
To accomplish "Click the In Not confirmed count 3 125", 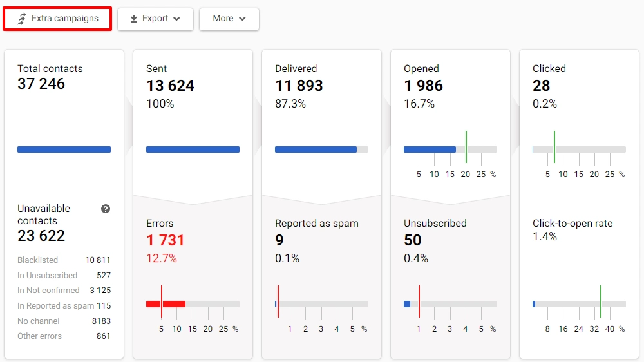I will tap(100, 291).
